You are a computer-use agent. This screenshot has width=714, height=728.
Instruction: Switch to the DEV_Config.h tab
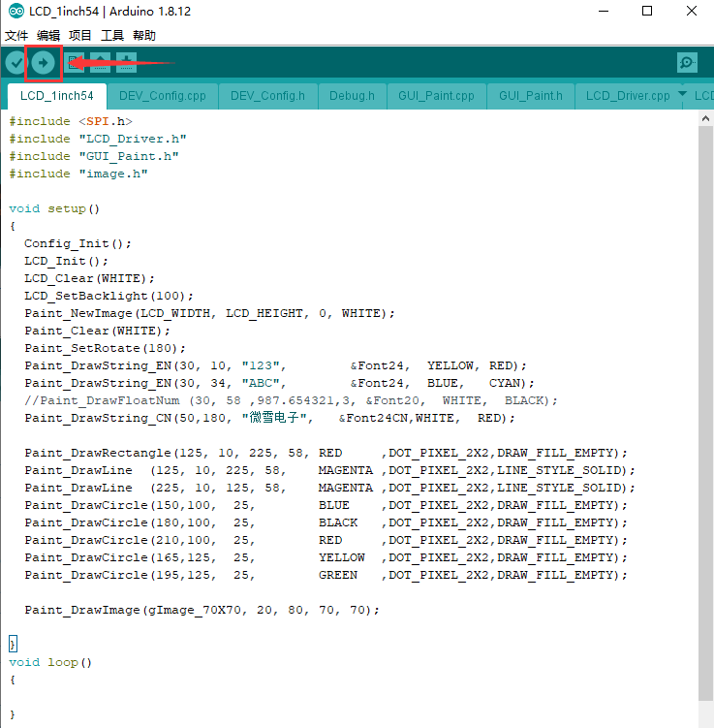(x=267, y=96)
